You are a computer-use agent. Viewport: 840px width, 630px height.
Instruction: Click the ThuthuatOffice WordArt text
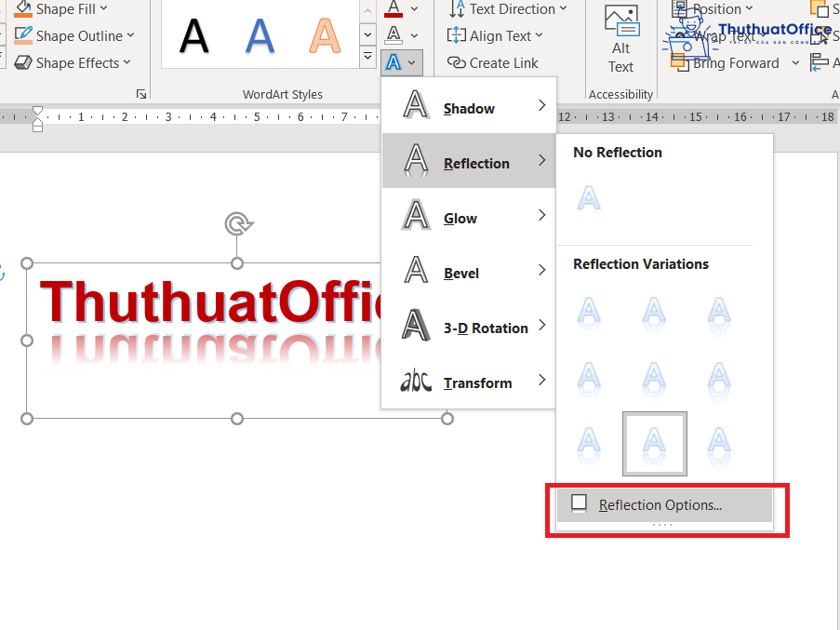pos(210,302)
